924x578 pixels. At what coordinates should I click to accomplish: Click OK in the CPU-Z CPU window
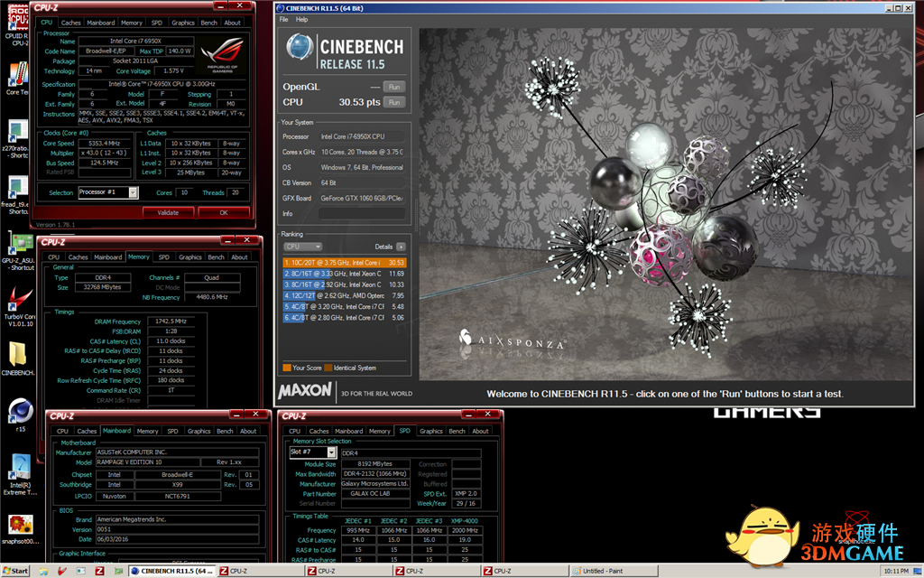pos(224,212)
